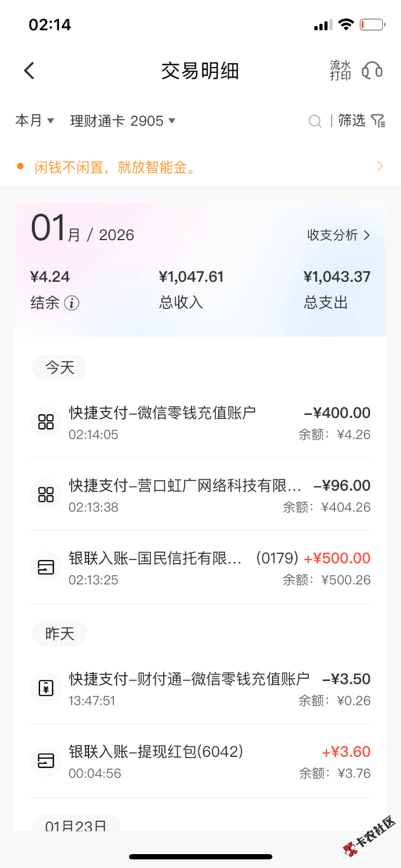Open 流水打印 statement printing
Screen dimensions: 401x868
point(340,71)
